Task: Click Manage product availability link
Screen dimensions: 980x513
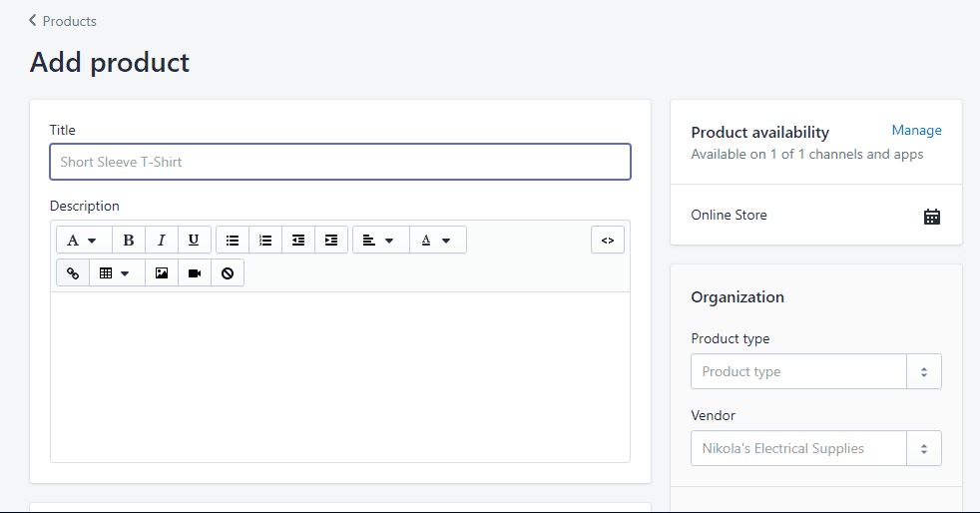Action: 916,130
